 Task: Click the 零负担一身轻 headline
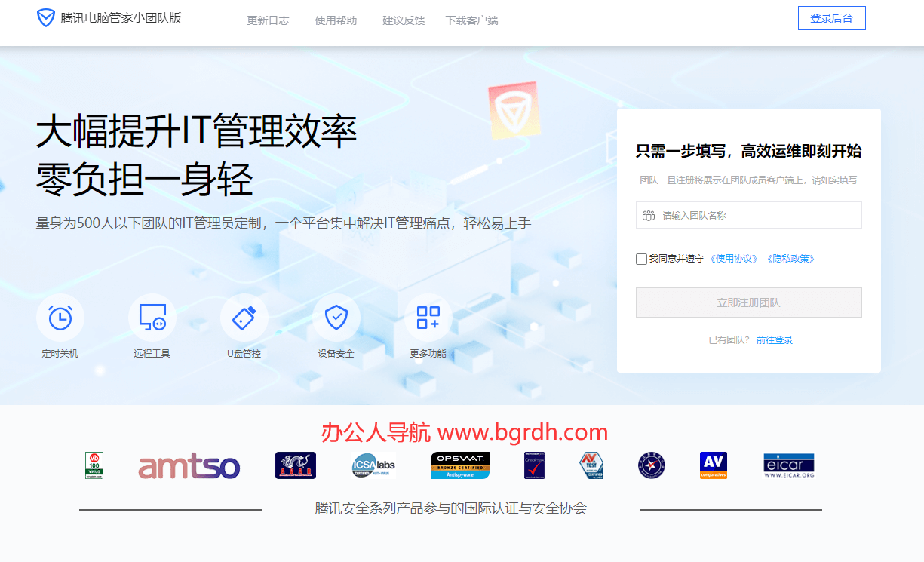click(x=145, y=180)
